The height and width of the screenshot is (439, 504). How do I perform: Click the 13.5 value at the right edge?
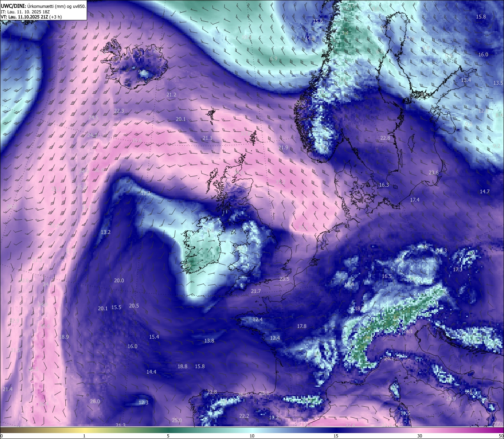[498, 83]
